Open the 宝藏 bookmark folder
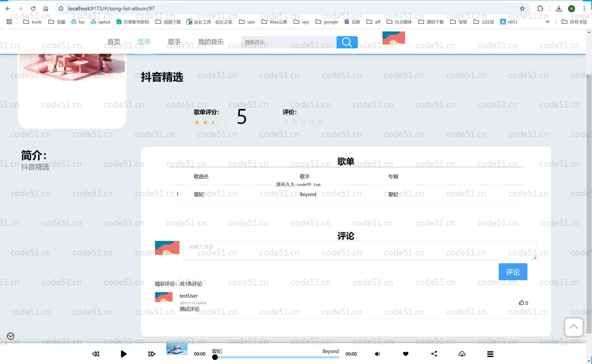Viewport: 592px width, 364px height. point(57,22)
